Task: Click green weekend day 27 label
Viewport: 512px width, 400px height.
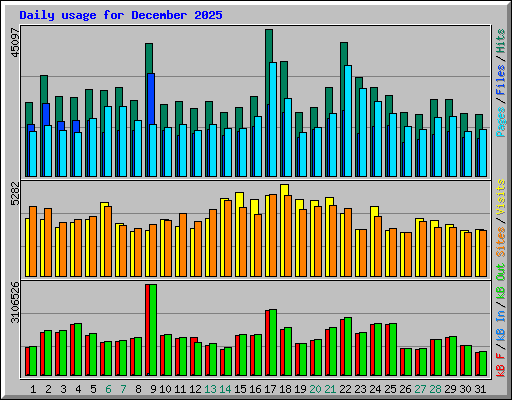Action: click(420, 389)
